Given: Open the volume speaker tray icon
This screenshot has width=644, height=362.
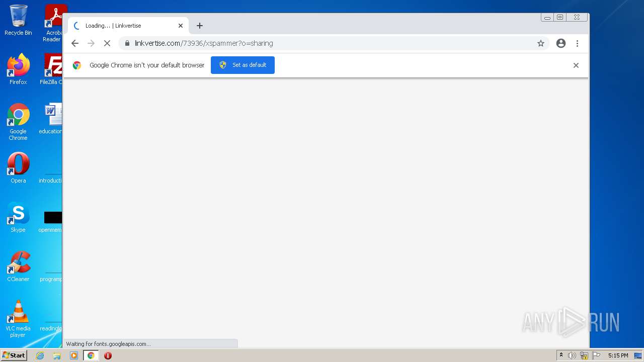Looking at the screenshot, I should point(572,355).
